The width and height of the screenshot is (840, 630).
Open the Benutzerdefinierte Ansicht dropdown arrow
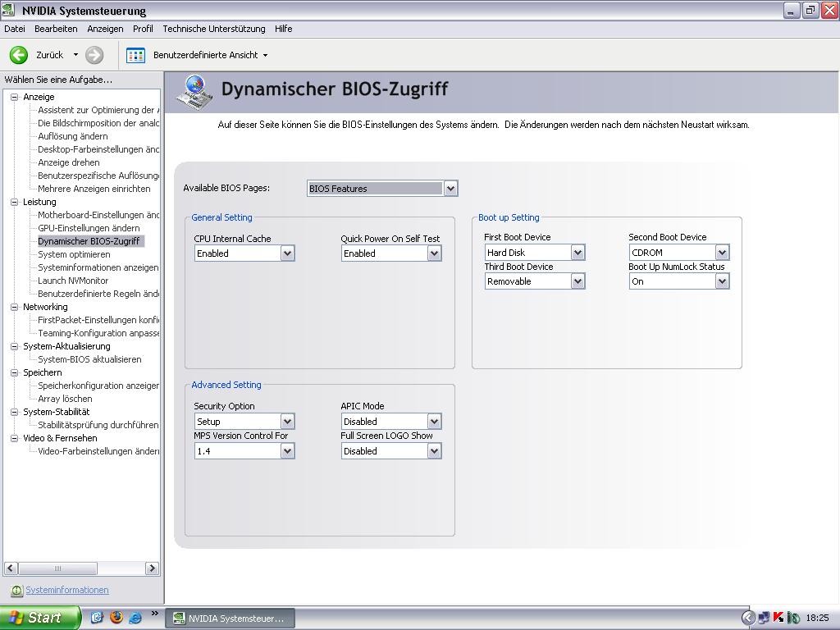(265, 55)
